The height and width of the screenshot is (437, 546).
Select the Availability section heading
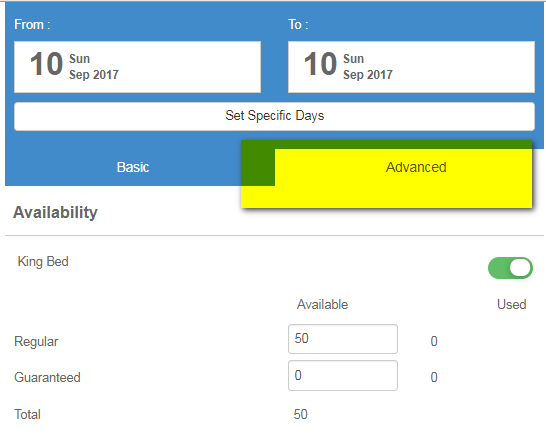tap(55, 212)
